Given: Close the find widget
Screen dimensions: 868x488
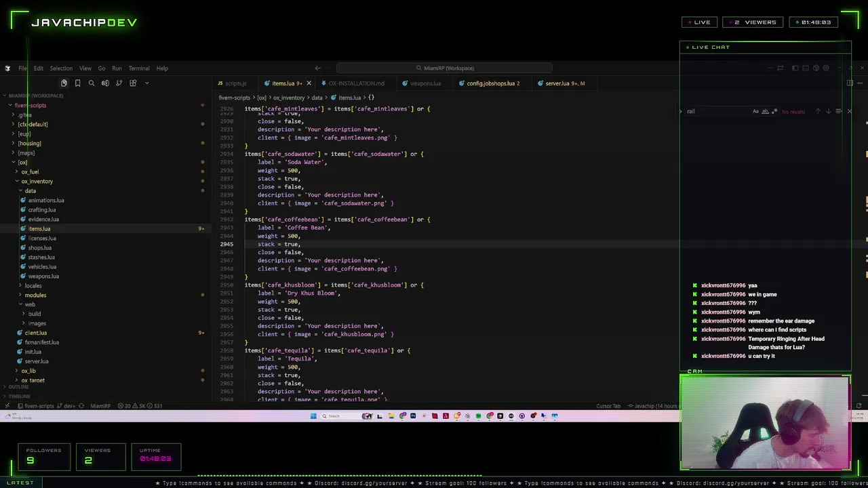Looking at the screenshot, I should (849, 111).
